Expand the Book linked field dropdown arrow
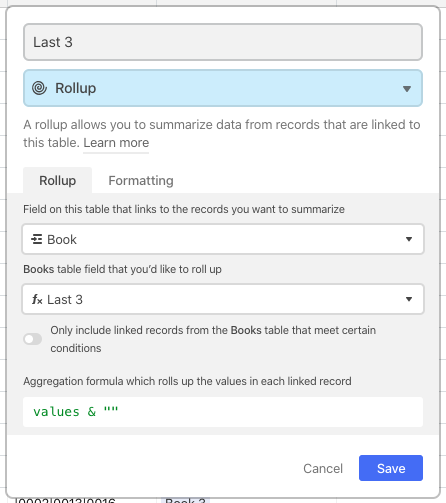The width and height of the screenshot is (446, 503). coord(409,239)
